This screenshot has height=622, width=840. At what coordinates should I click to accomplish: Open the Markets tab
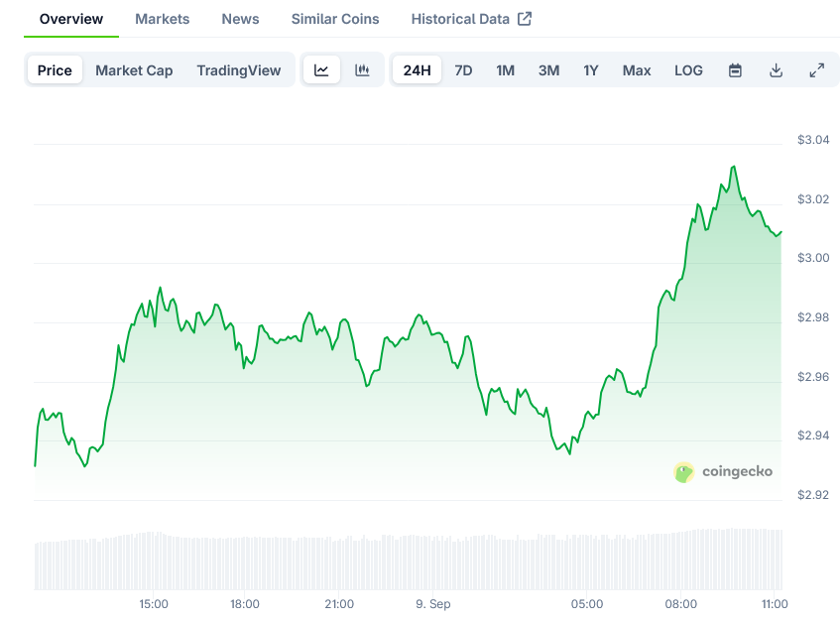(162, 19)
